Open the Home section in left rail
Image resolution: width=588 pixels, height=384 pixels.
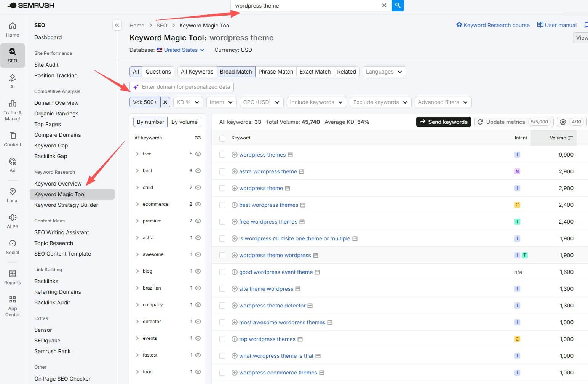[13, 30]
